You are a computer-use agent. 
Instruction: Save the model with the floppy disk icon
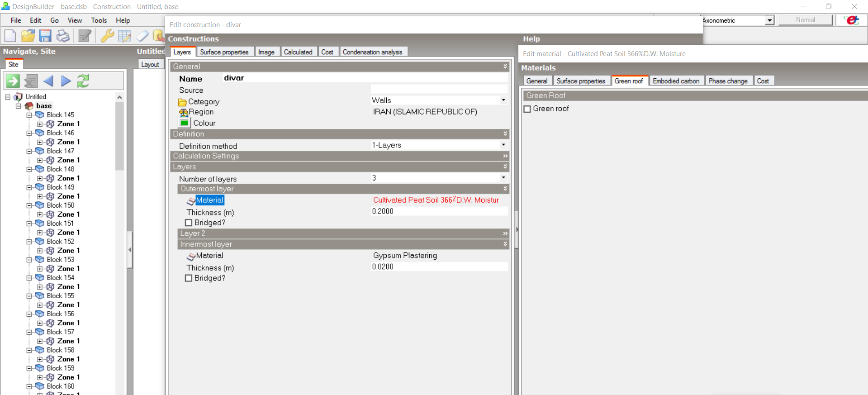click(45, 36)
